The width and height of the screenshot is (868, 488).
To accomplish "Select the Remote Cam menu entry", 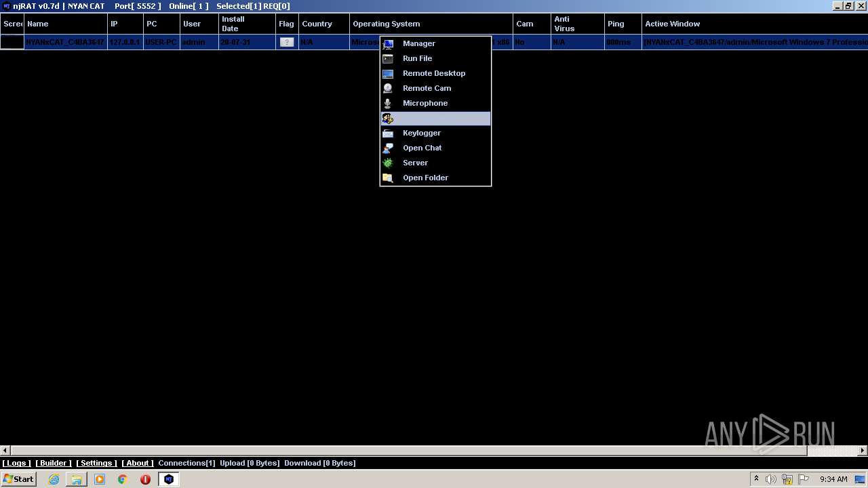I will [x=435, y=88].
